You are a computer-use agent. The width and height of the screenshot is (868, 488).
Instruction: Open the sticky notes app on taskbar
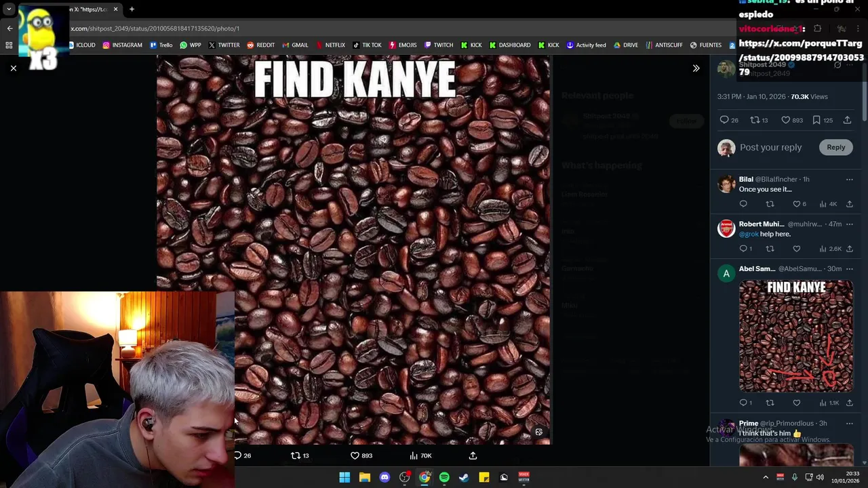(x=484, y=477)
